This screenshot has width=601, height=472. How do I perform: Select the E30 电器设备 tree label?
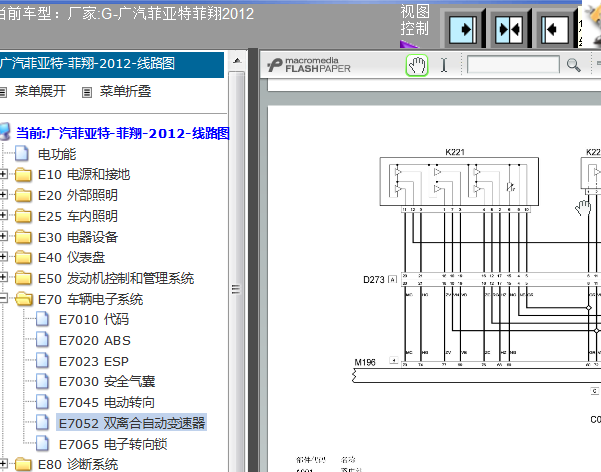(x=77, y=237)
